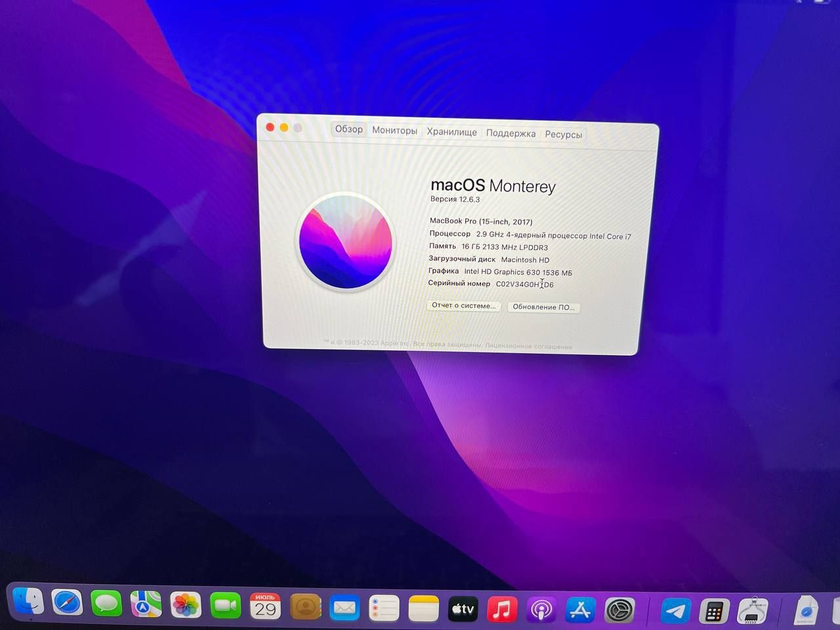Click the MacBook Pro (15-inch, 2017) text
This screenshot has width=840, height=630.
coord(481,221)
